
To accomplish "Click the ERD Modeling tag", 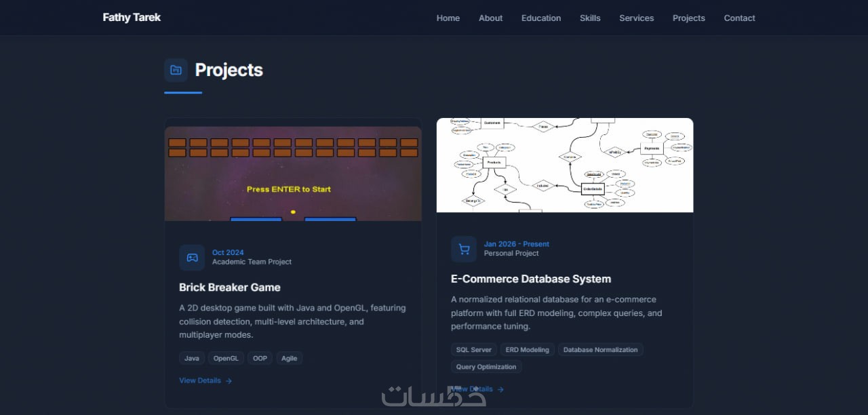I will pyautogui.click(x=528, y=350).
